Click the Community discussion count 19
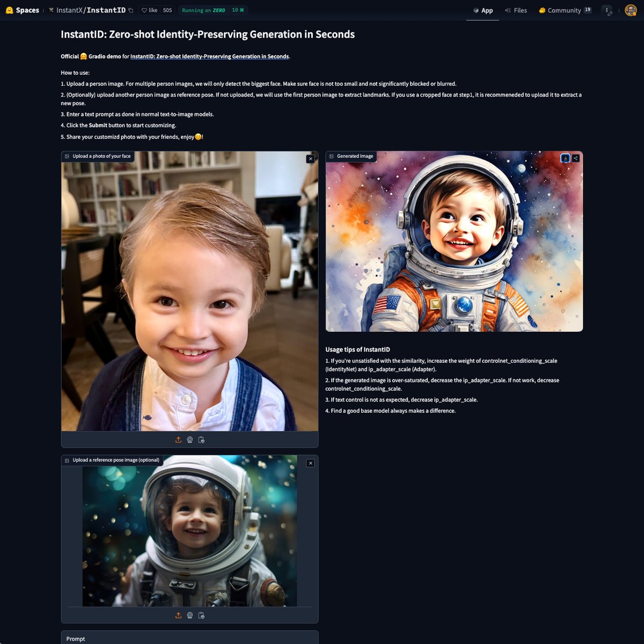This screenshot has height=644, width=644. 588,10
